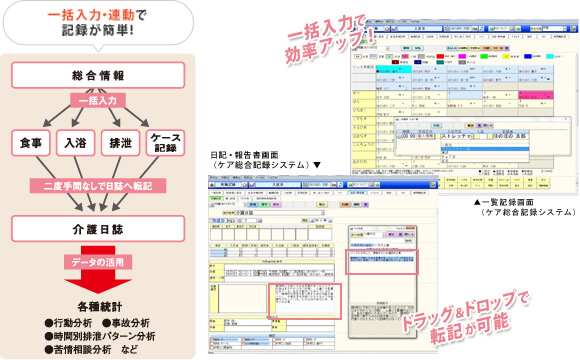Open the combo dropdown in diary popup window
This screenshot has height=360, width=580.
[x=384, y=235]
